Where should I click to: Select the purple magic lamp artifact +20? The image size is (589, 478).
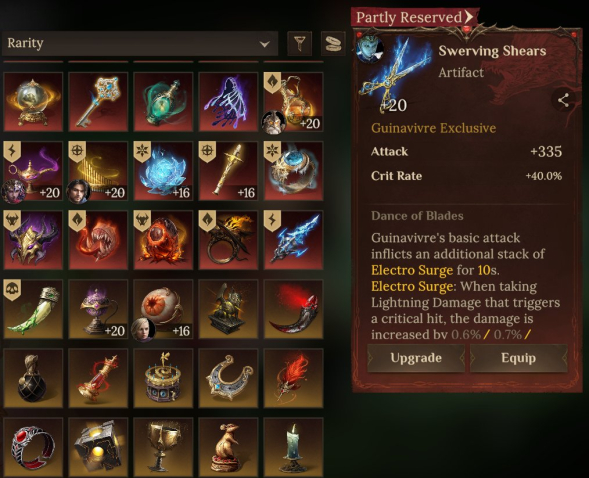coord(33,171)
